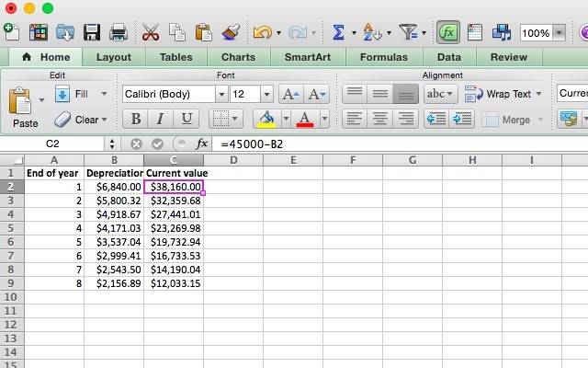This screenshot has width=588, height=368.
Task: Decrease the indent level icon
Action: click(436, 120)
